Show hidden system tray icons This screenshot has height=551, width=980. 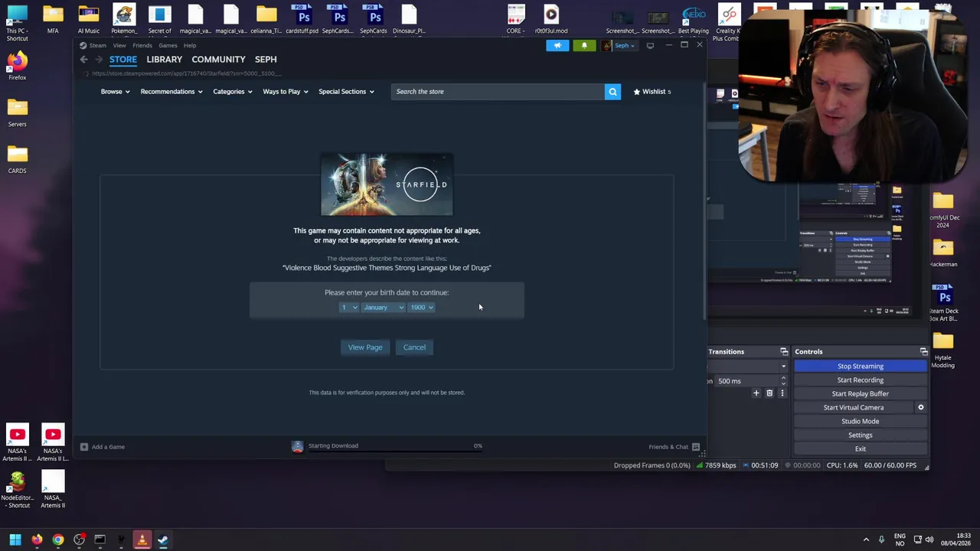tap(866, 540)
